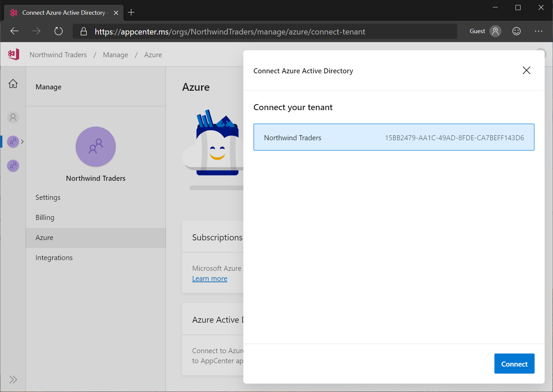
Task: Expand the organization sidebar chevron
Action: point(23,141)
